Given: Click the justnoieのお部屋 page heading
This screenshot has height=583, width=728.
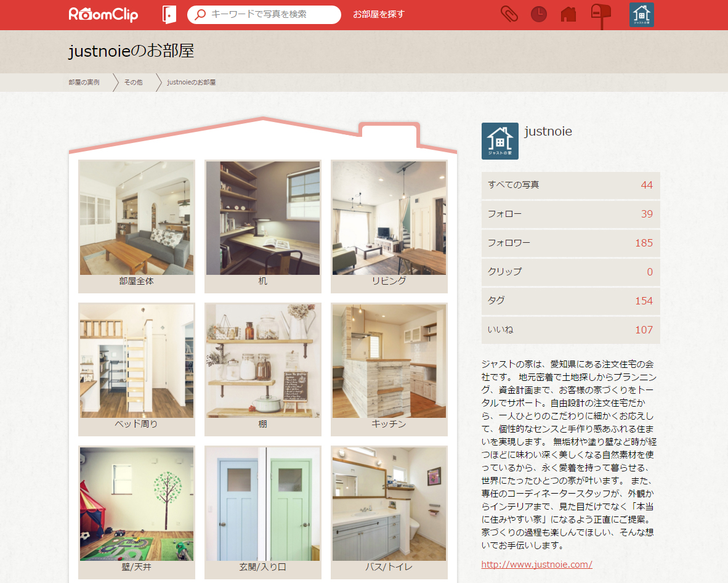Looking at the screenshot, I should point(131,51).
